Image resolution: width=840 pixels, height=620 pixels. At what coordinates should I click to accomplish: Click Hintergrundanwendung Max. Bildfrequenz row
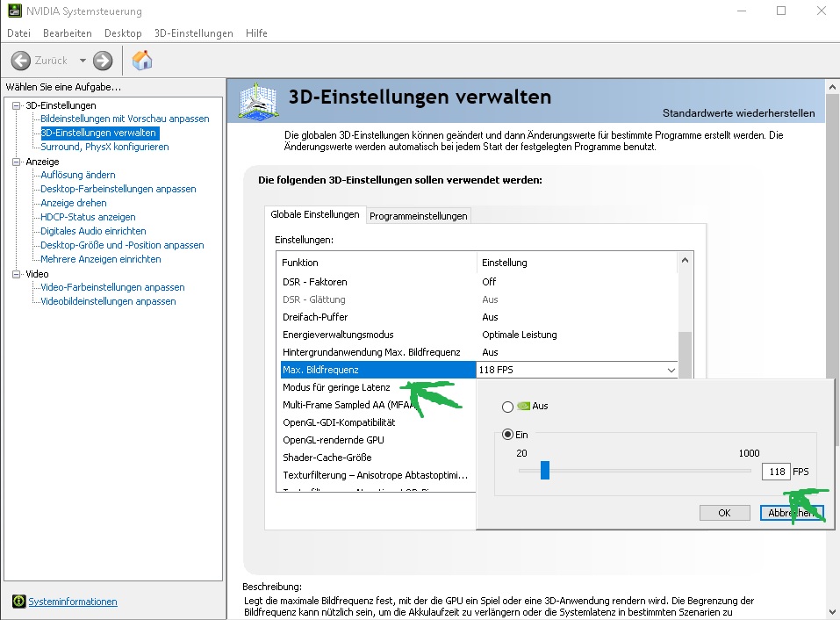pos(479,352)
